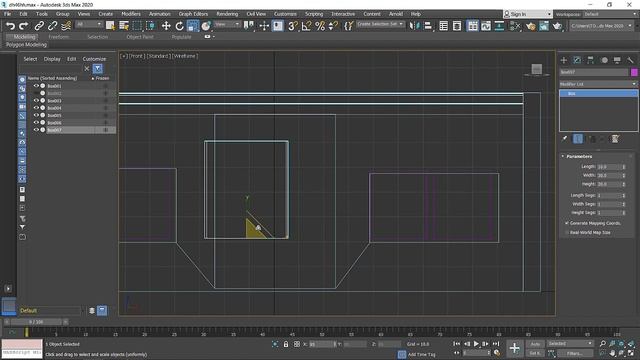Open the Curve Editor icon
The width and height of the screenshot is (640, 360).
486,26
